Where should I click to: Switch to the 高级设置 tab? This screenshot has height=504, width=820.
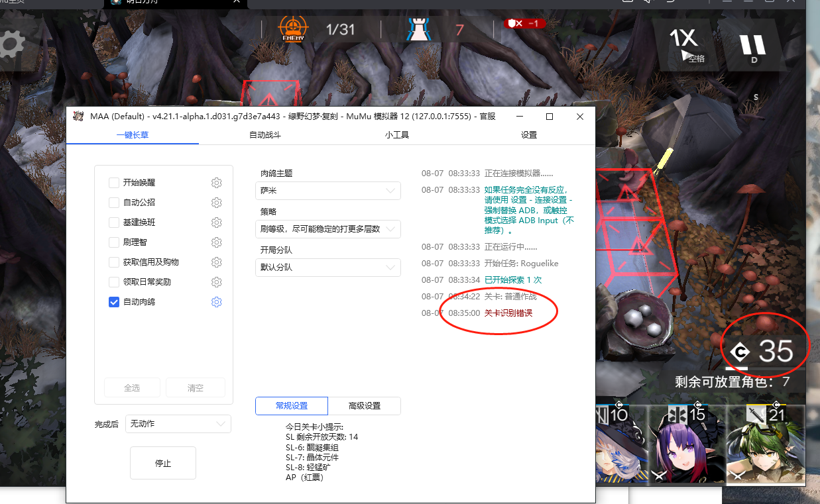(x=364, y=405)
